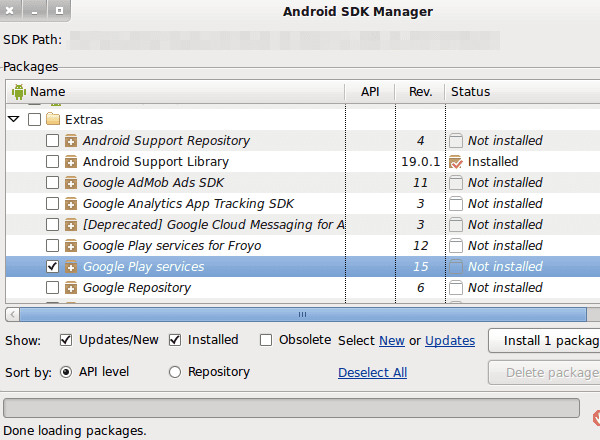
Task: Select sort by API level radio
Action: tap(66, 372)
